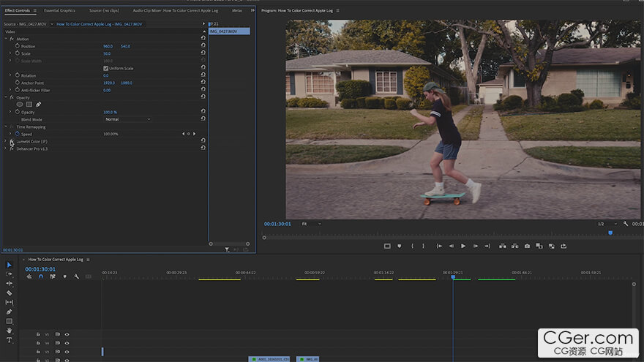This screenshot has width=644, height=362.
Task: Select the Hand tool
Action: (x=9, y=331)
